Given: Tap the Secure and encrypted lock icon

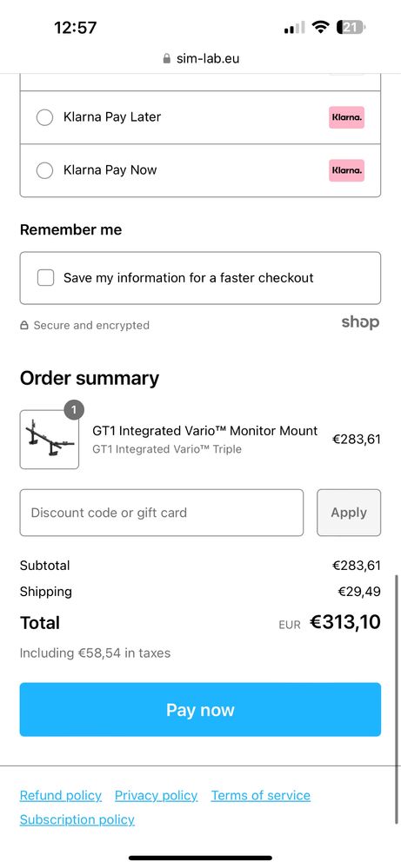Looking at the screenshot, I should 23,326.
